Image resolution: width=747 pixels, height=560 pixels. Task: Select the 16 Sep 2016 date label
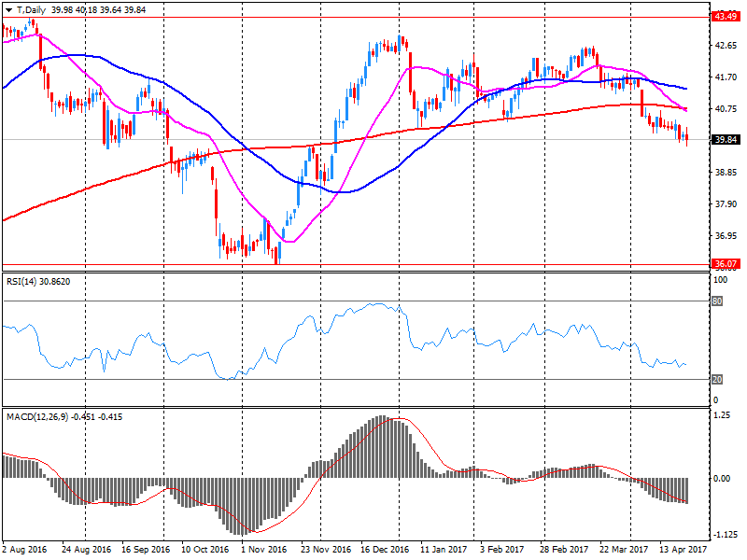pyautogui.click(x=146, y=549)
